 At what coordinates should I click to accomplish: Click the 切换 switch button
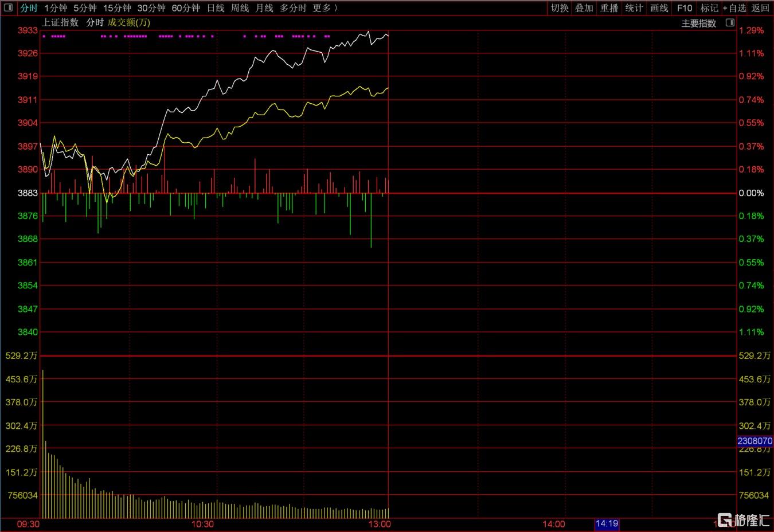click(x=560, y=8)
